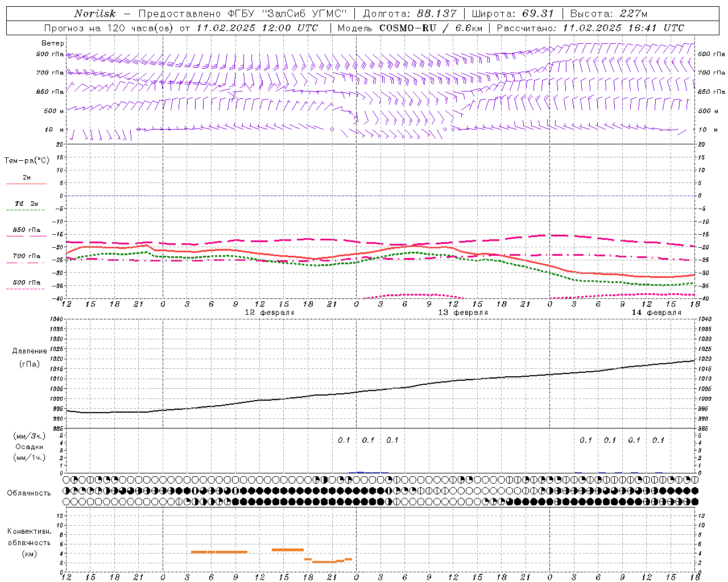Click the 'Высота: 227м' elevation value
728x582 pixels.
609,14
